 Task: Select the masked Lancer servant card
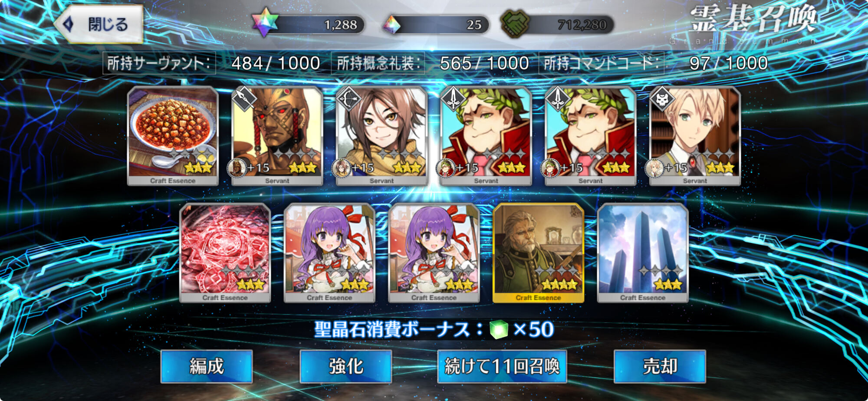(277, 136)
